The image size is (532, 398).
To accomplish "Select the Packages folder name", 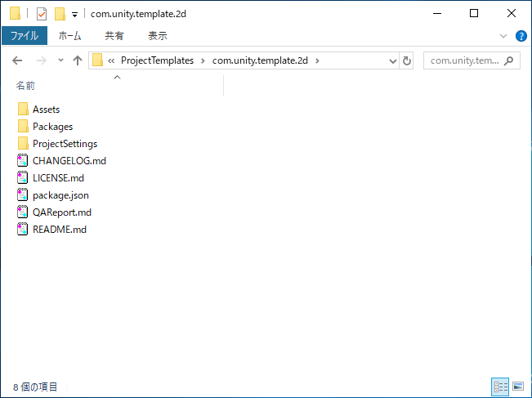I will [x=52, y=127].
